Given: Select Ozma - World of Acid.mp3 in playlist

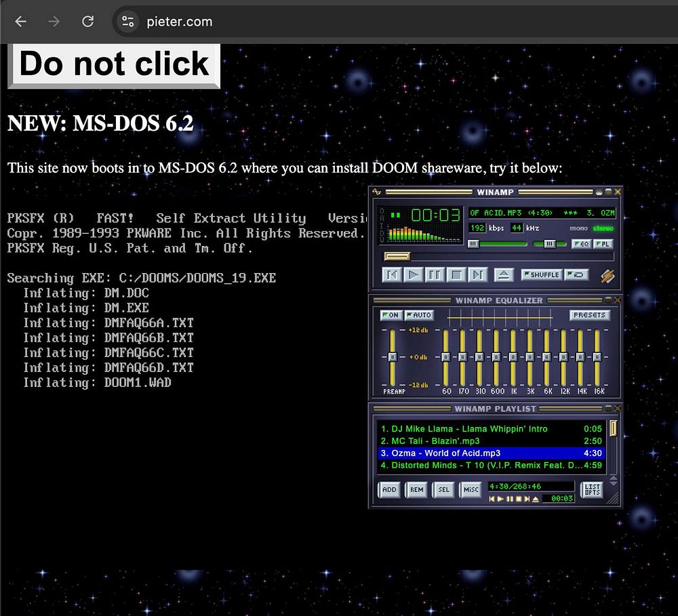Looking at the screenshot, I should click(x=491, y=453).
